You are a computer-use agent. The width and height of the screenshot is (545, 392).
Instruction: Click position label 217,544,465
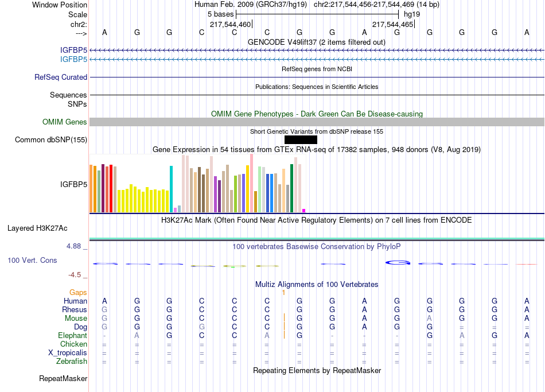coord(393,24)
